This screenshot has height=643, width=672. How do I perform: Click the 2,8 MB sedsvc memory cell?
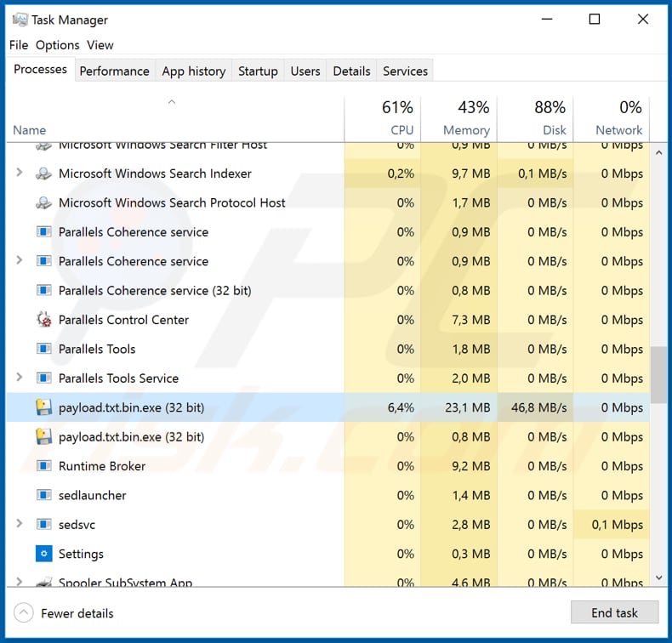point(459,524)
